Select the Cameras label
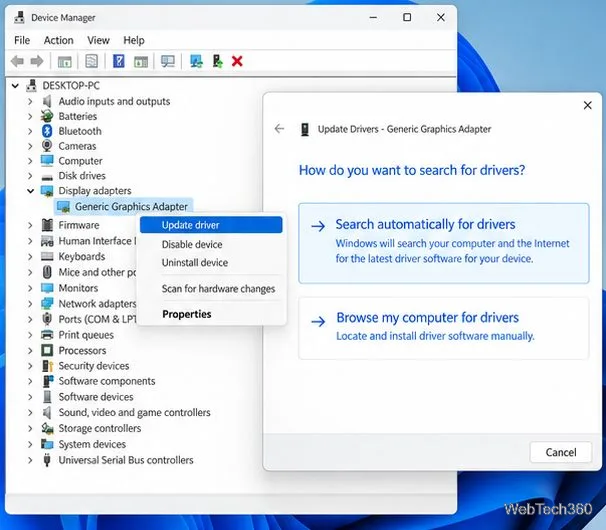 [77, 146]
